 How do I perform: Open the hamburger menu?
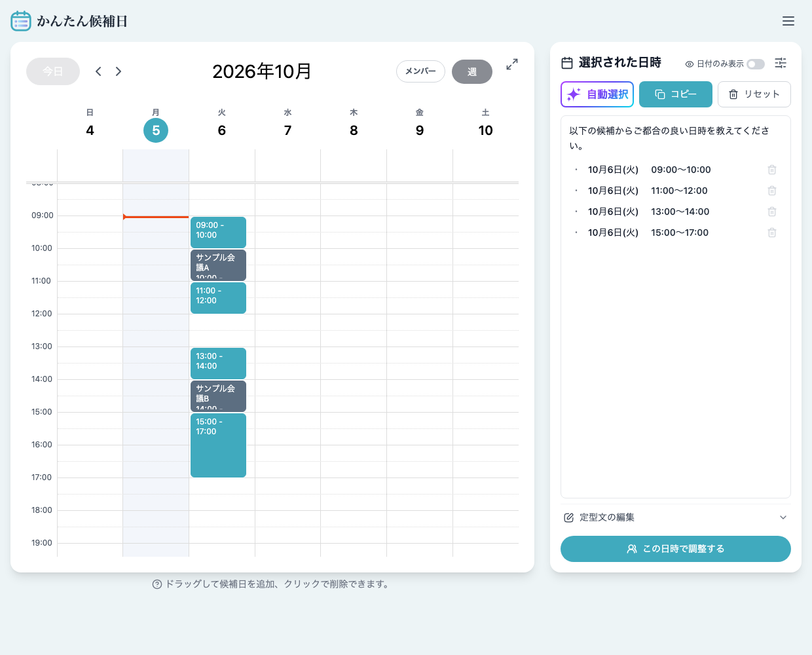[788, 21]
